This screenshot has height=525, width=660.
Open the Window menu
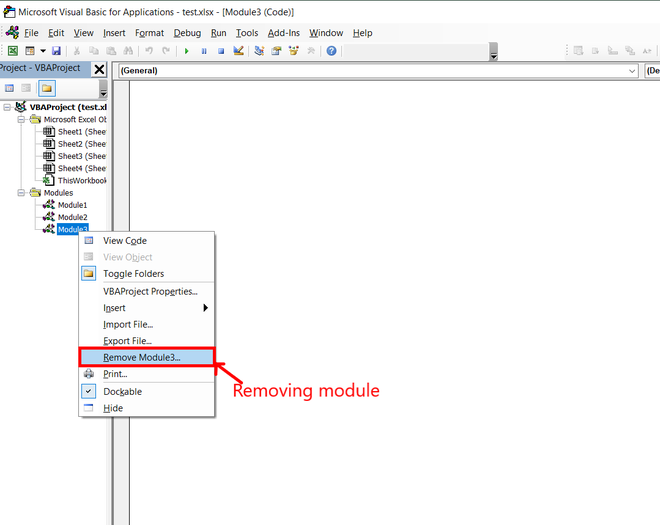326,33
